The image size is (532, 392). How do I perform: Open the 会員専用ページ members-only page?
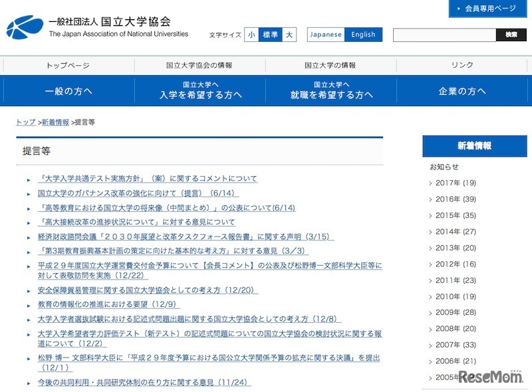[490, 9]
